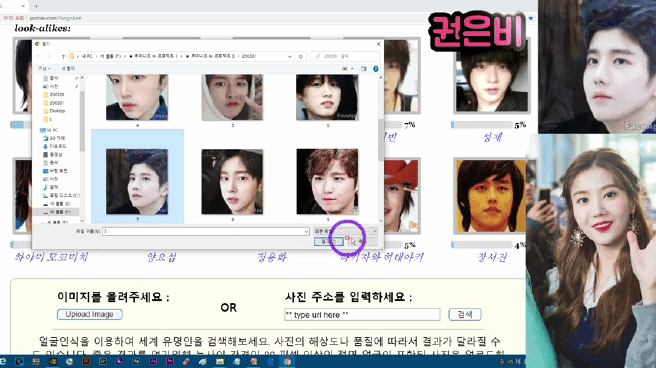Screen dimensions: 656x368
Task: Click the type url here field
Action: (x=362, y=314)
